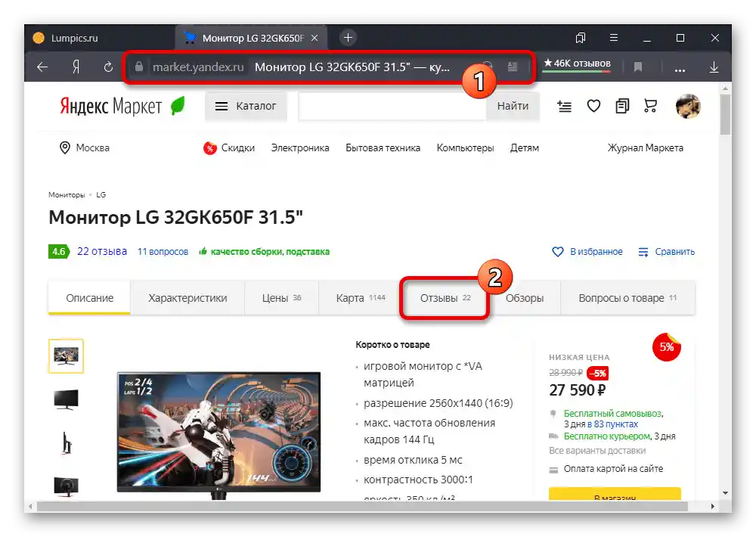Click качество сборки, подставка highlight
This screenshot has width=756, height=537.
[264, 251]
